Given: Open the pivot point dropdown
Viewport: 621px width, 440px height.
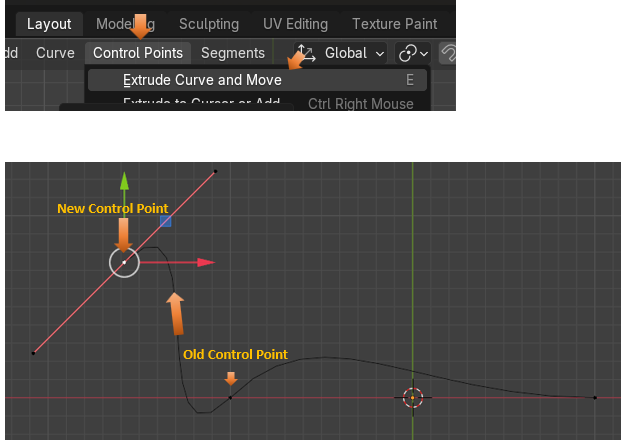Looking at the screenshot, I should tap(412, 53).
